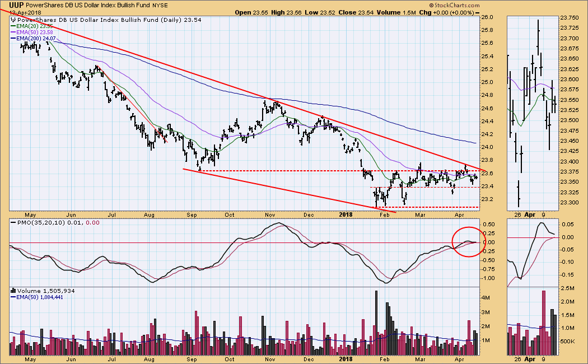Click the 26.0 price axis label
Image resolution: width=588 pixels, height=364 pixels.
click(x=487, y=17)
